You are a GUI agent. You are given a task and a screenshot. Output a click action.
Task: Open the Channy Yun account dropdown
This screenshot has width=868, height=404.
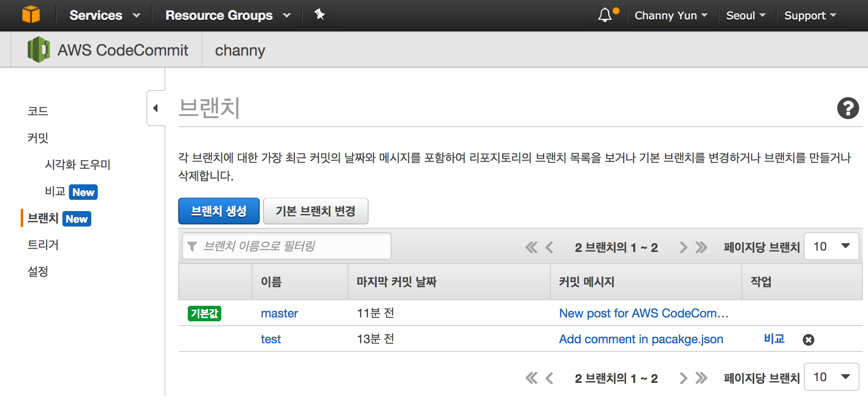[x=671, y=16]
